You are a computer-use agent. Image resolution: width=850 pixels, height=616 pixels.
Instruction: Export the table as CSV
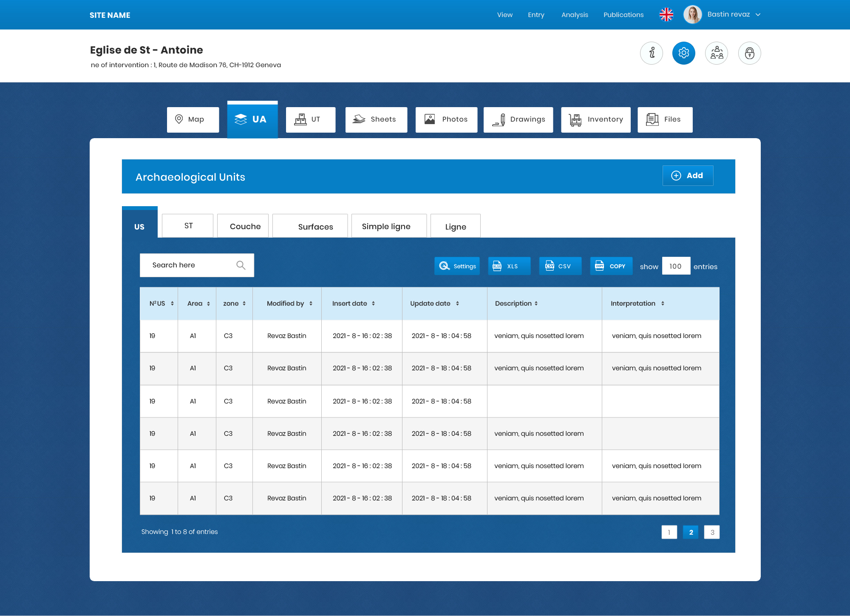(x=560, y=266)
